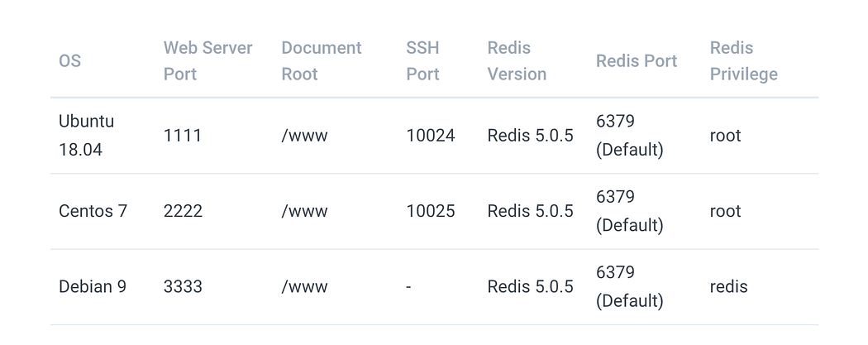This screenshot has height=345, width=868.
Task: Click web server port 3333
Action: [183, 287]
